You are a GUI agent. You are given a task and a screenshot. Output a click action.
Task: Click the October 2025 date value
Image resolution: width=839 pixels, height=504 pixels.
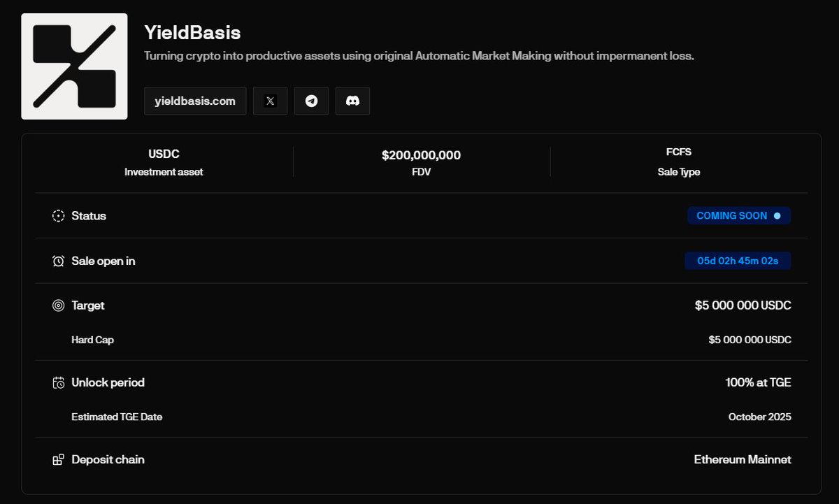(760, 417)
